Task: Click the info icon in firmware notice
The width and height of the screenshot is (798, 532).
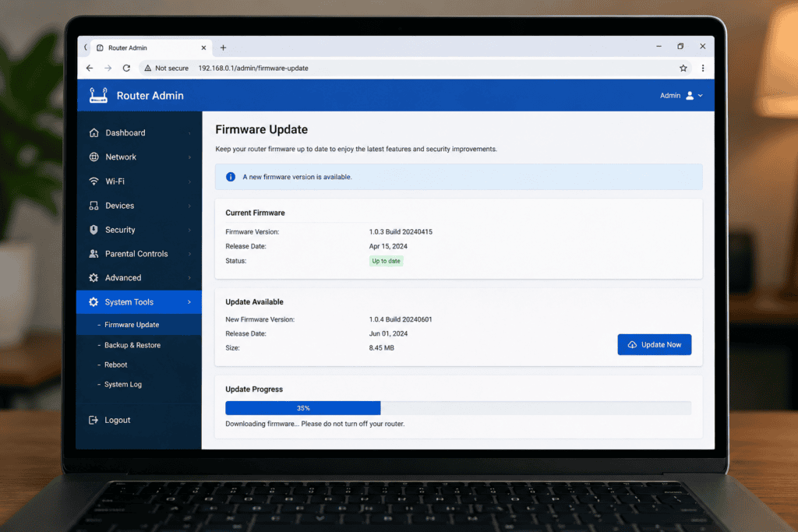Action: click(231, 177)
